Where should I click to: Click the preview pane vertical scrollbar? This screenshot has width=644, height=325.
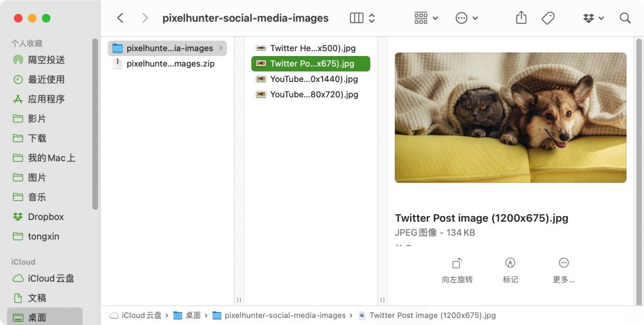[639, 171]
